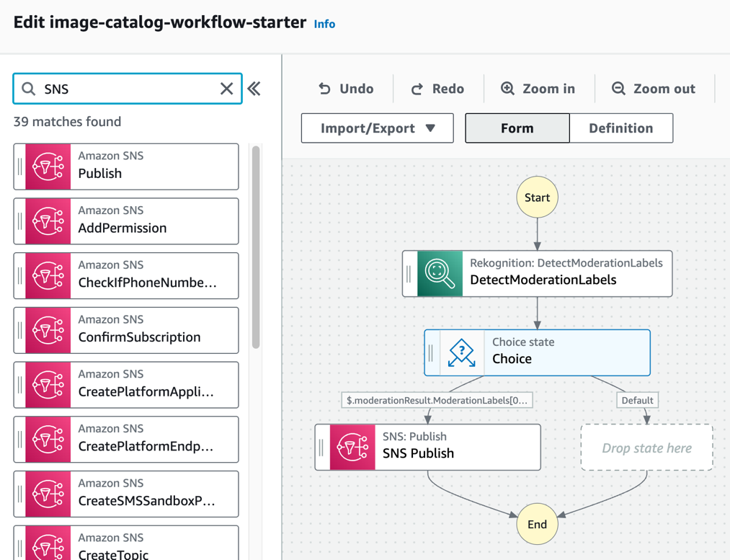Grab the drag handle of Publish action
Image resolution: width=730 pixels, height=560 pixels.
coord(19,166)
